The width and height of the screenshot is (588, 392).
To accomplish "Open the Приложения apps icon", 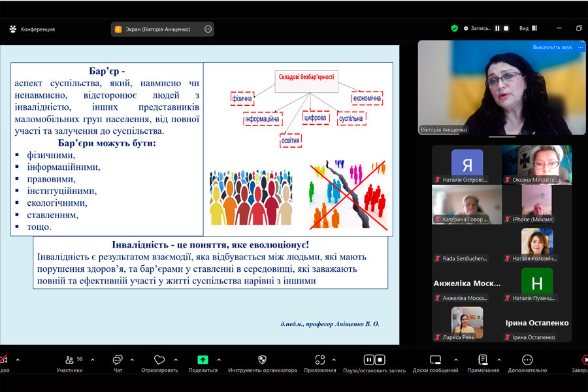I will (x=320, y=360).
